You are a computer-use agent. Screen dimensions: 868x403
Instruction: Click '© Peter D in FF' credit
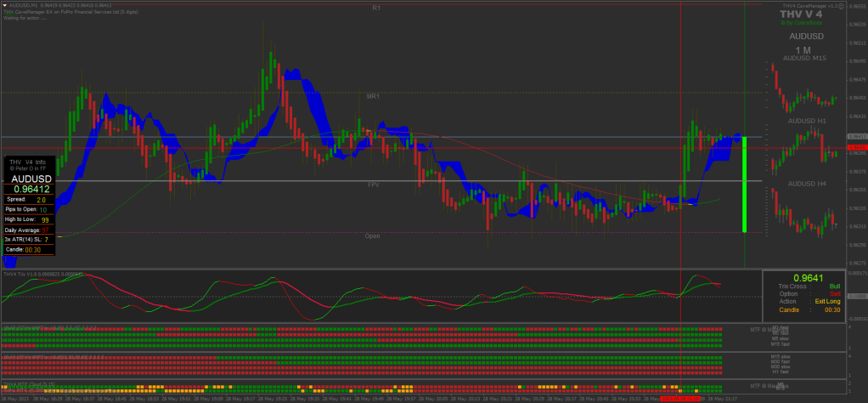pyautogui.click(x=28, y=168)
